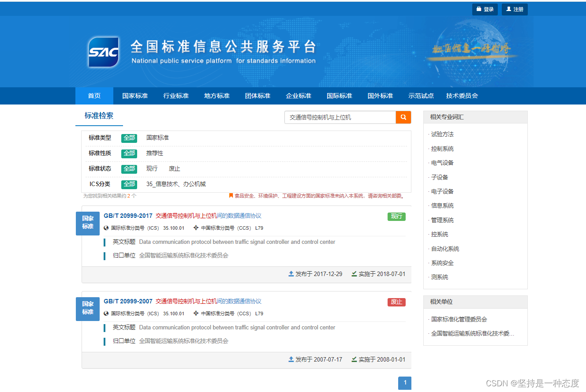Go to page 1 in pagination
The height and width of the screenshot is (392, 586).
coord(405,383)
